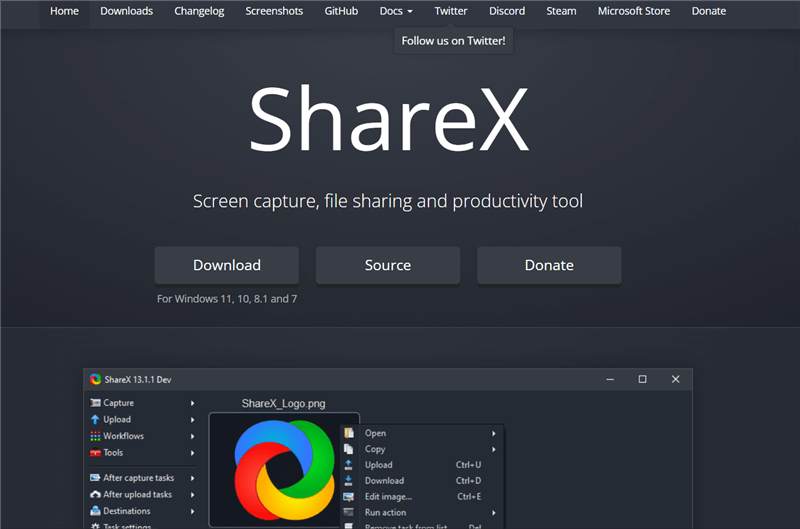Open the Docs dropdown in the navigation bar
This screenshot has width=800, height=529.
(396, 11)
